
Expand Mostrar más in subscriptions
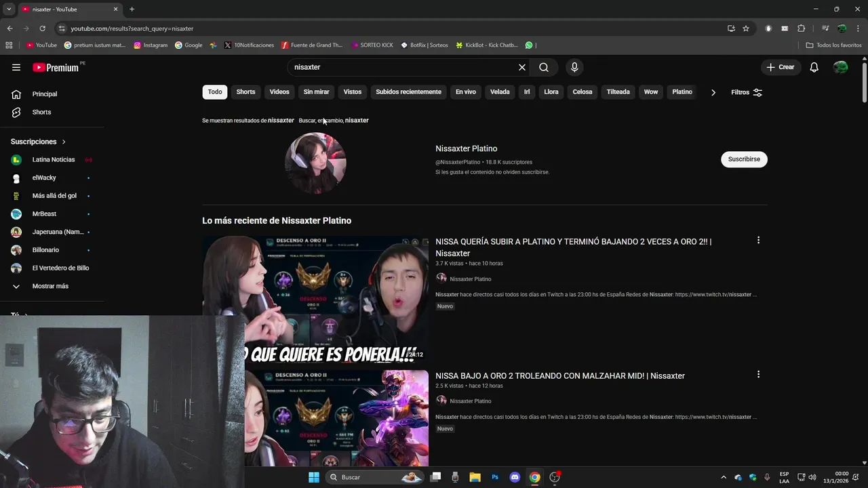pos(50,286)
